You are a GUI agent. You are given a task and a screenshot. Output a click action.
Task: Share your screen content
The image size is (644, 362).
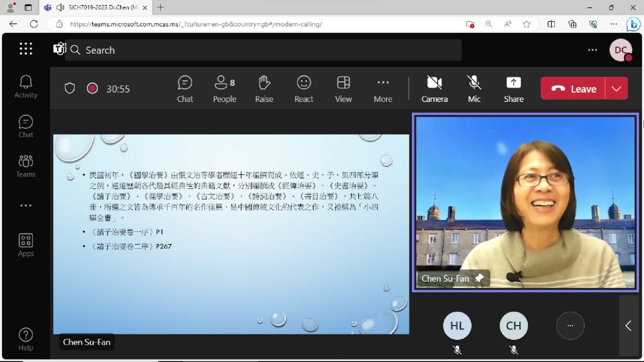(513, 89)
